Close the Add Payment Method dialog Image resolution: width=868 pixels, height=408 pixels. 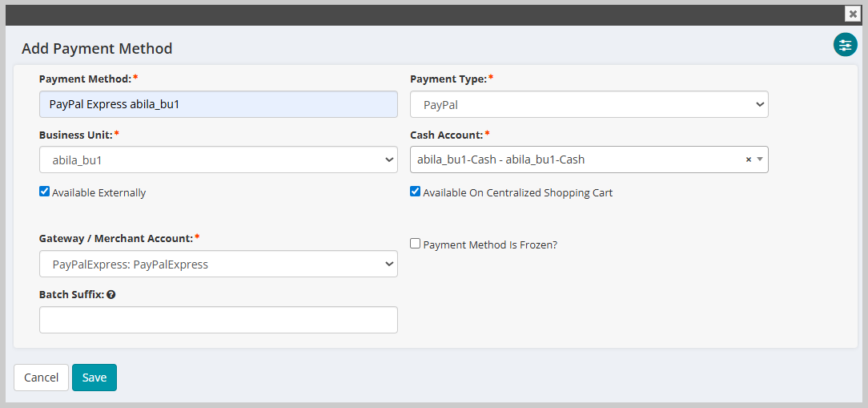pos(853,14)
